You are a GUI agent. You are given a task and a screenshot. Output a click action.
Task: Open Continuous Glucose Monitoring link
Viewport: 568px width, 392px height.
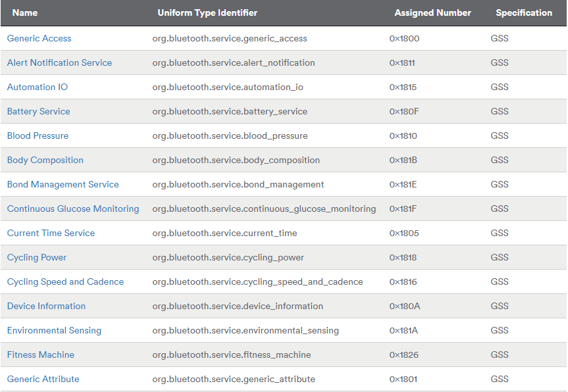pos(73,208)
